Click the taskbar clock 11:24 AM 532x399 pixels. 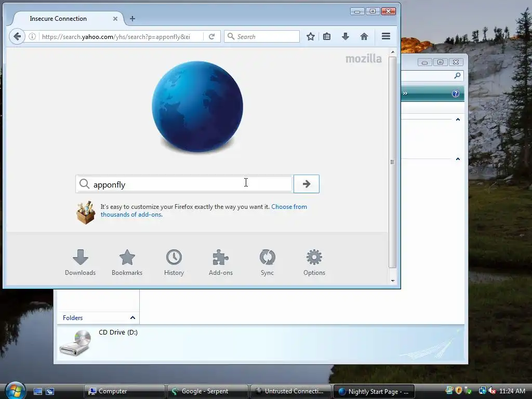(x=512, y=391)
